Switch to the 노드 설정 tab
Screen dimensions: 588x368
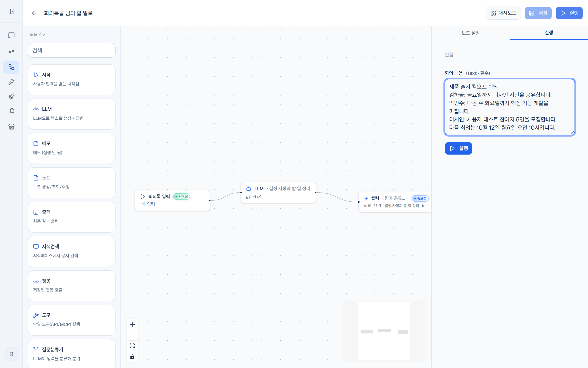[x=471, y=33]
